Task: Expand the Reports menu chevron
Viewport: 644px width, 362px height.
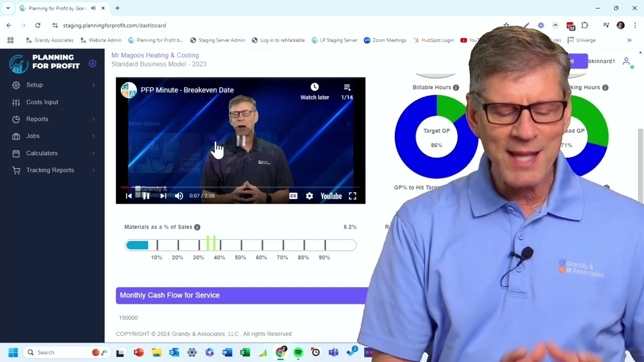Action: point(94,119)
